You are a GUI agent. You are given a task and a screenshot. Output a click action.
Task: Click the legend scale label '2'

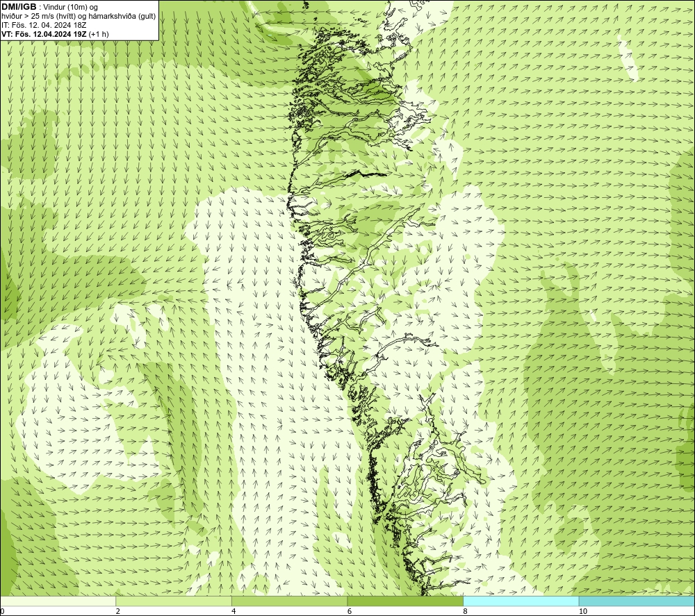118,612
